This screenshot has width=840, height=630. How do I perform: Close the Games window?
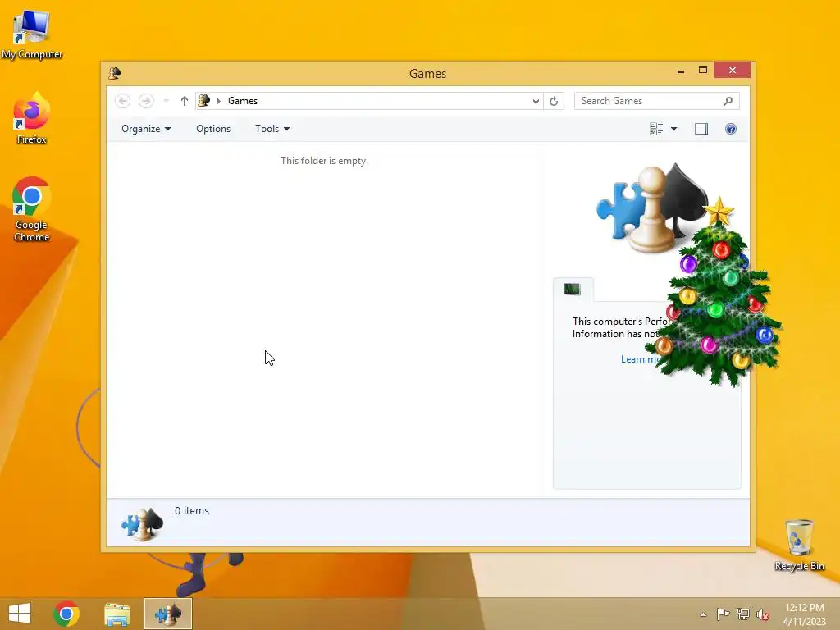pos(733,71)
